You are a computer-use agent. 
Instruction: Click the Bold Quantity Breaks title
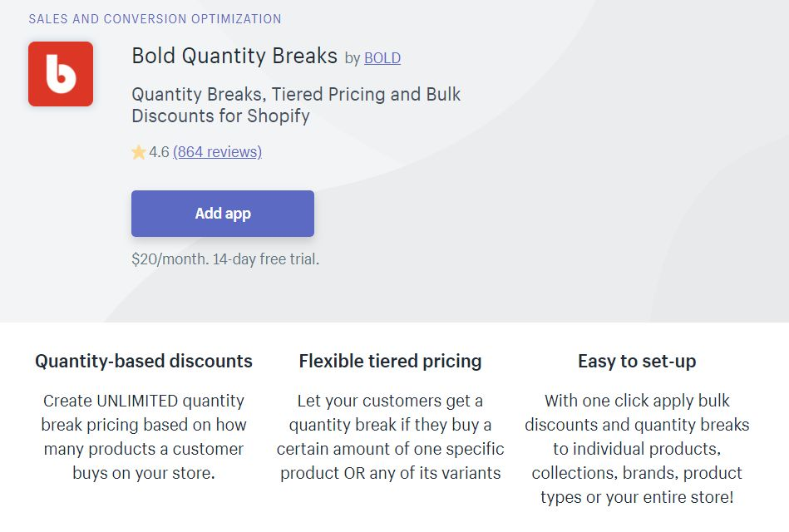(x=234, y=56)
